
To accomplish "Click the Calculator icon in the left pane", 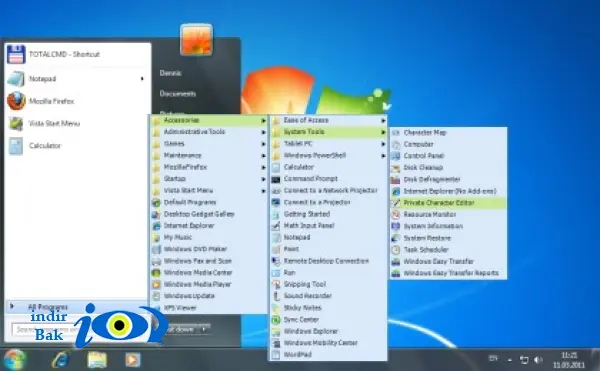I will tap(16, 146).
